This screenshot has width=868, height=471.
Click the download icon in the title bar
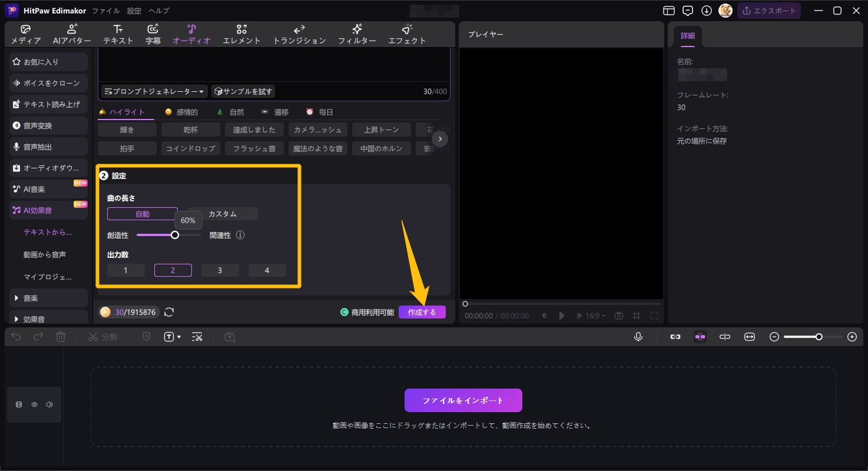tap(707, 11)
